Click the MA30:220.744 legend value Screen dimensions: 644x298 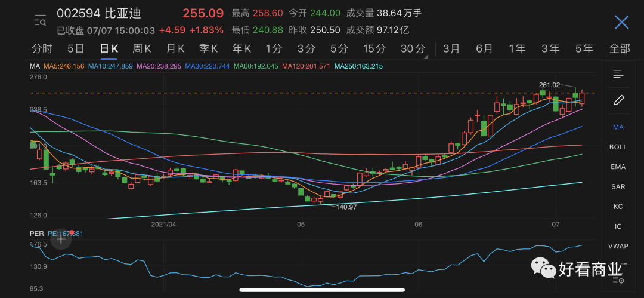click(x=208, y=66)
